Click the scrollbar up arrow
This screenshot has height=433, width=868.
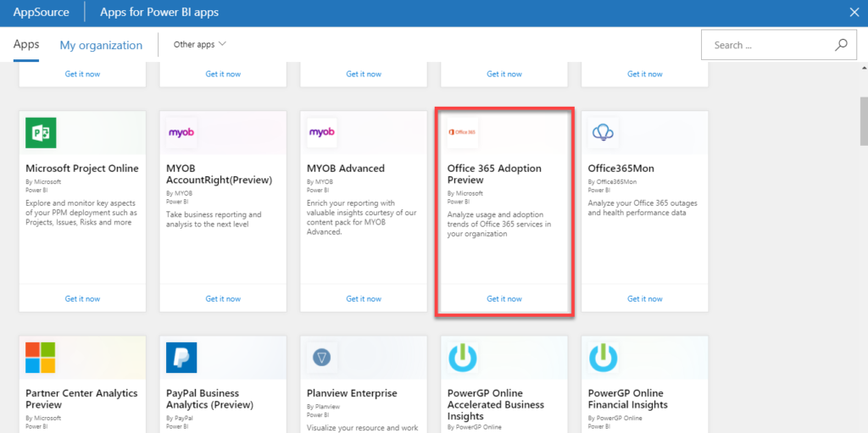pyautogui.click(x=864, y=68)
